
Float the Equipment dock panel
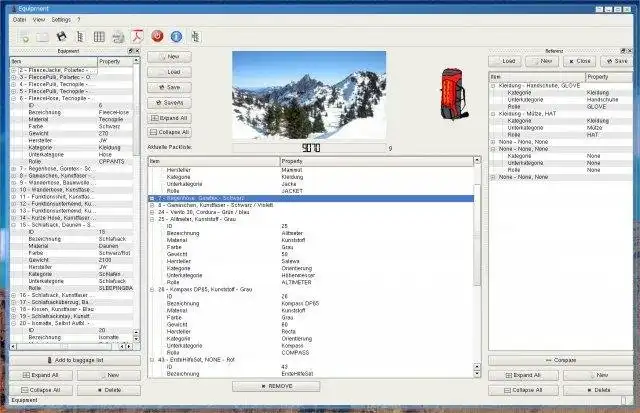(131, 51)
